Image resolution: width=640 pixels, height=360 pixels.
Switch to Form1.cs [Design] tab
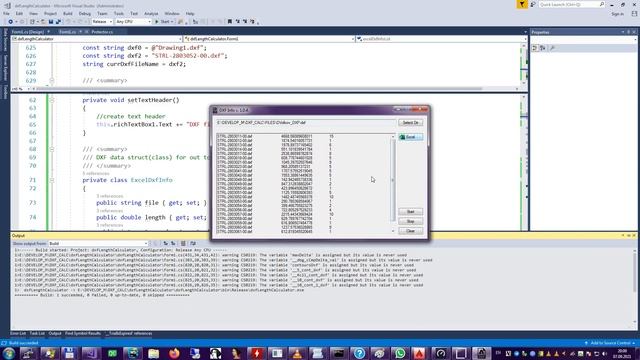[x=28, y=32]
